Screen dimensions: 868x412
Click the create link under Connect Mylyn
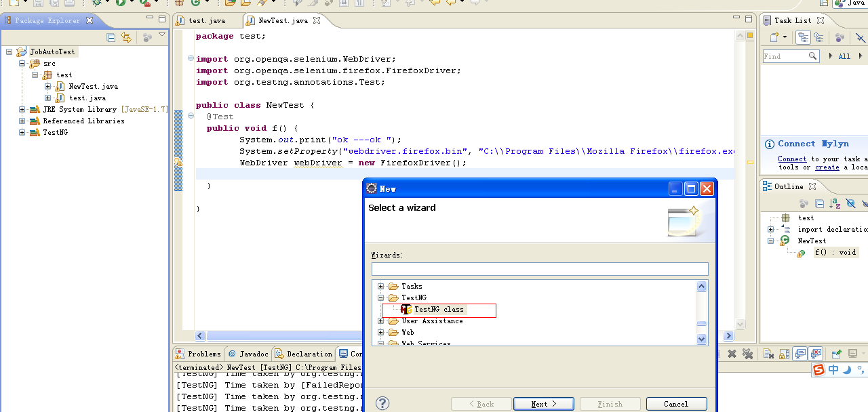[827, 167]
